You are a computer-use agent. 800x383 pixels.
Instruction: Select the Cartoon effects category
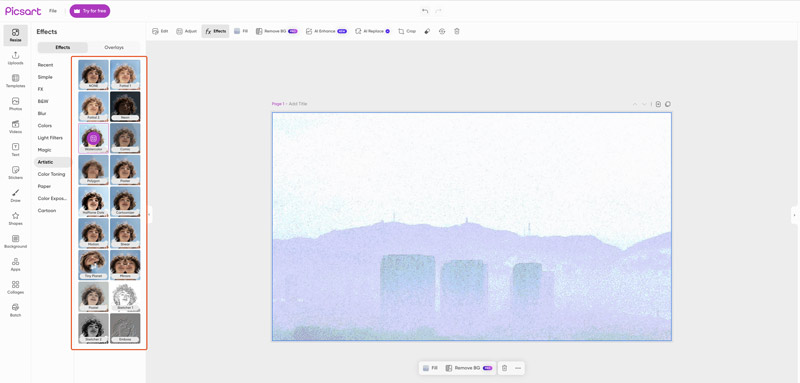pyautogui.click(x=46, y=210)
